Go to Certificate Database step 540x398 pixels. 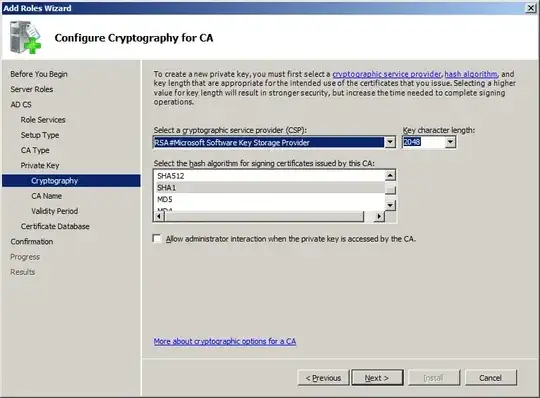(x=55, y=226)
